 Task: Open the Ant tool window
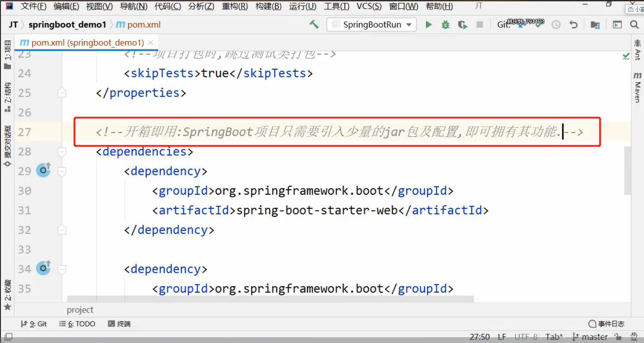click(637, 49)
